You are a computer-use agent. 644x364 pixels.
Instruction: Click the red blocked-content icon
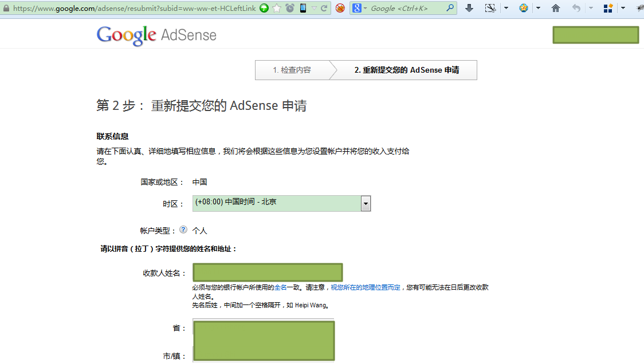pos(340,8)
